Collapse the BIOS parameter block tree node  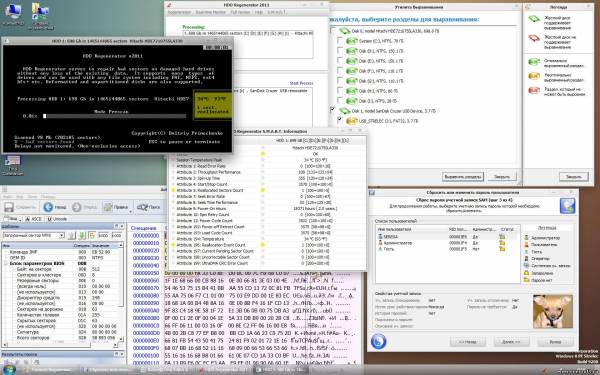coord(6,264)
